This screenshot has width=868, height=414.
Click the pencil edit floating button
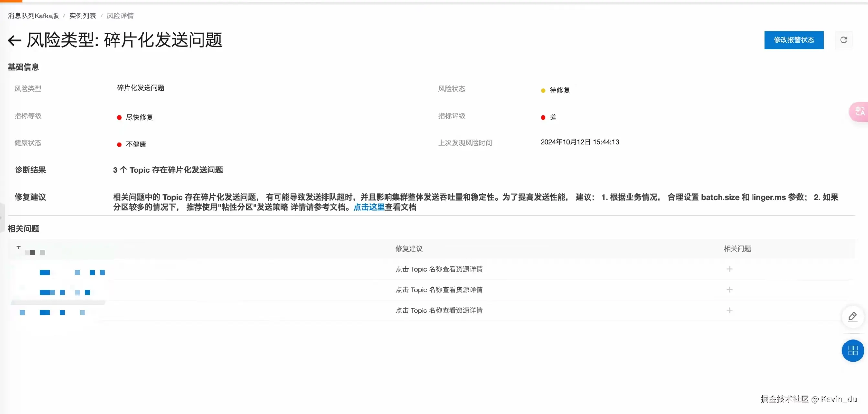coord(852,317)
